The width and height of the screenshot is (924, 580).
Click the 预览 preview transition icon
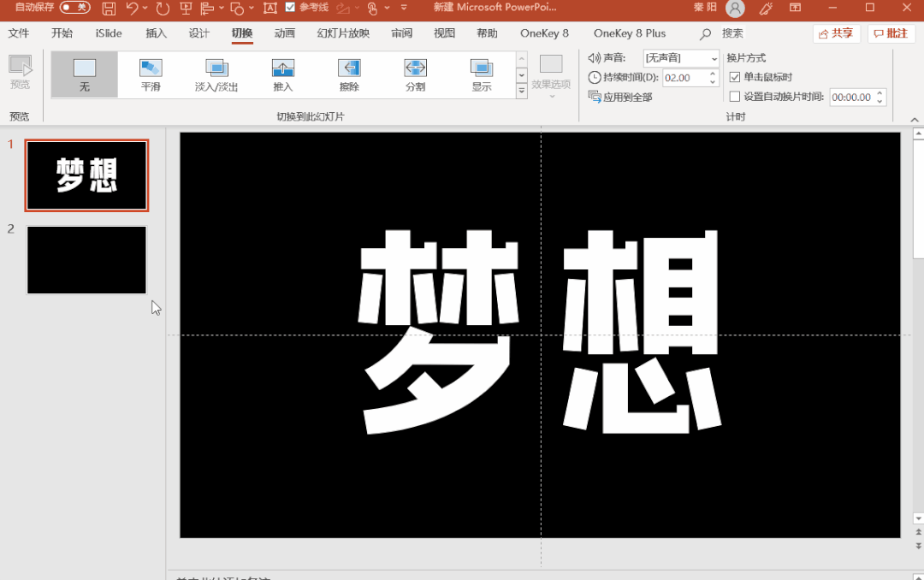(x=20, y=73)
